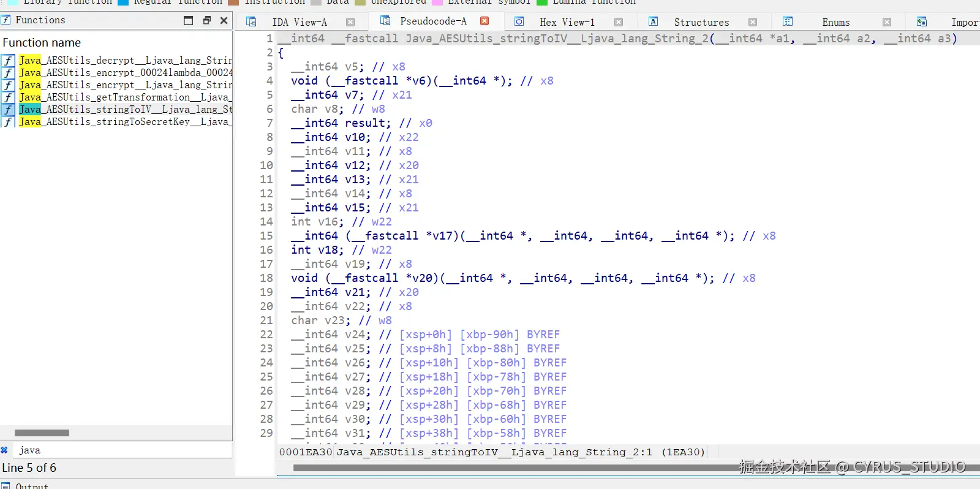Screen dimensions: 980x489
Task: Open the Hex View-1 tab
Action: click(x=567, y=22)
